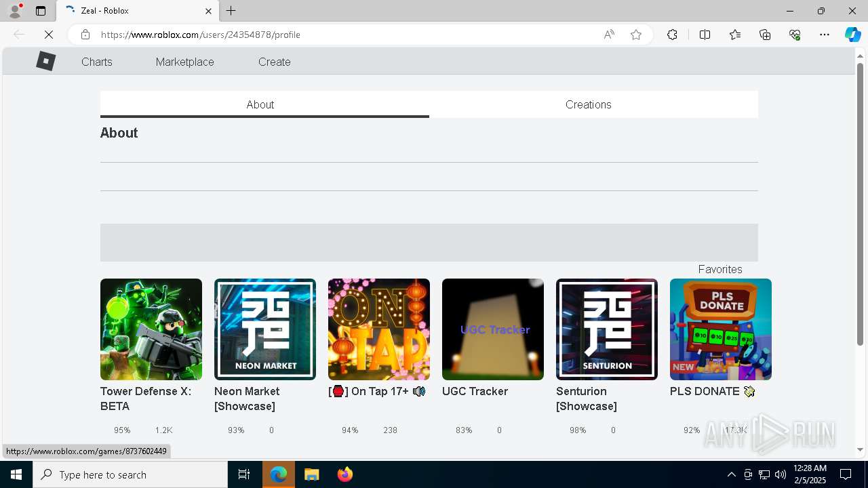
Task: Open the Marketplace page
Action: click(x=184, y=62)
